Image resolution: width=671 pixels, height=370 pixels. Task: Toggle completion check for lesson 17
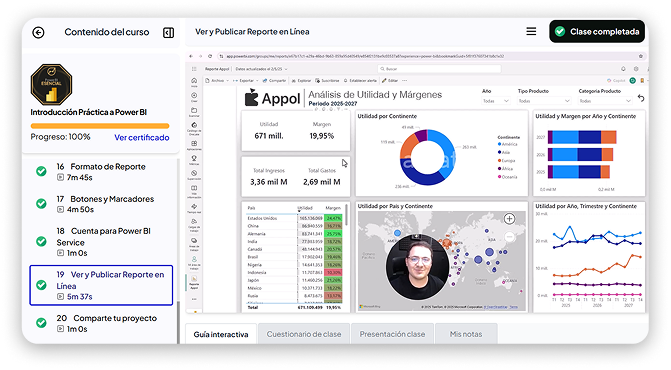(x=41, y=204)
